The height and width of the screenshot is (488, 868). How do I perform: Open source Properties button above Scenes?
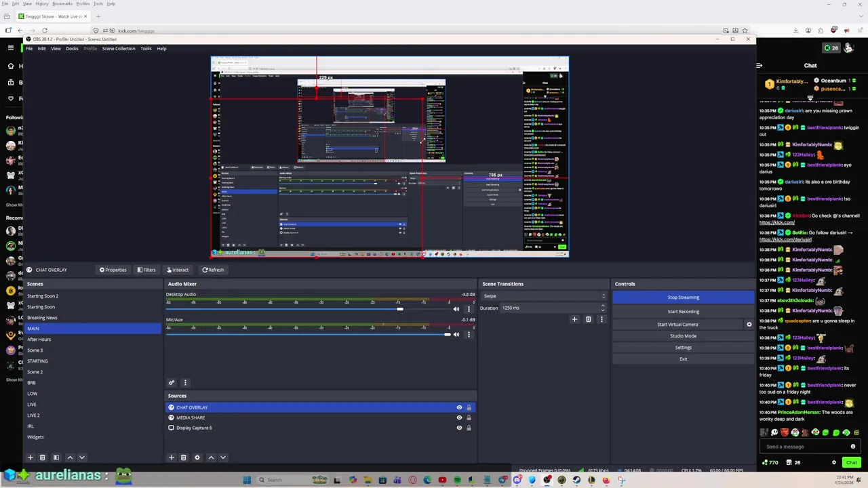113,270
